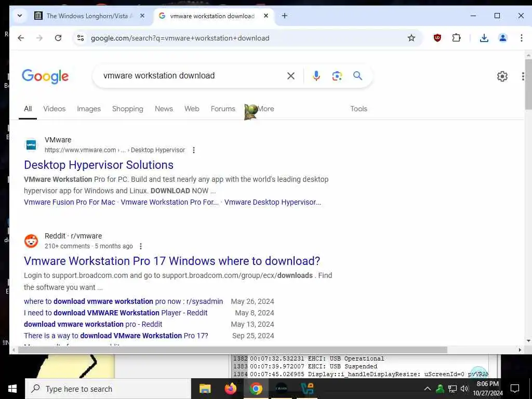Select the Videos results tab
This screenshot has height=399, width=532.
coord(54,109)
